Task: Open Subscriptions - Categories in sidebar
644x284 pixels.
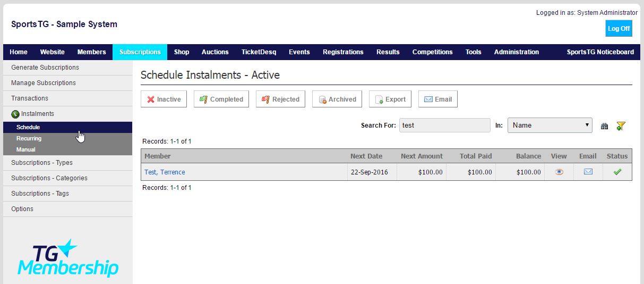Action: pyautogui.click(x=67, y=178)
